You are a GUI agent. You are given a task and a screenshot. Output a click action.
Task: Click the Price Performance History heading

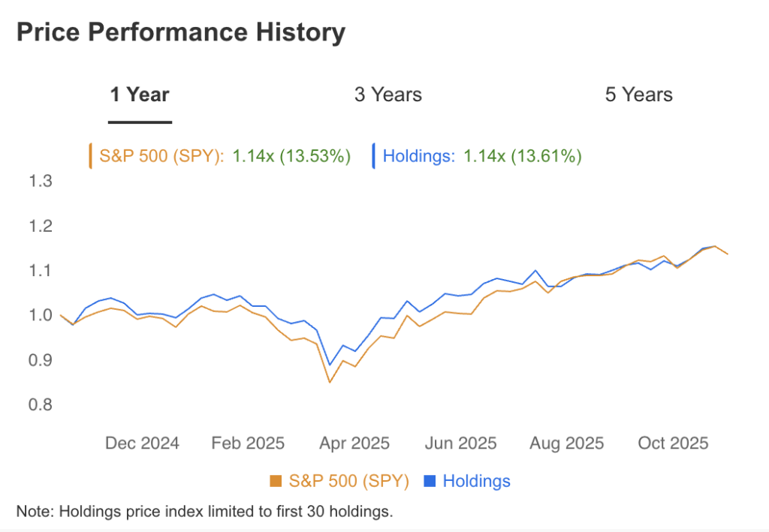(x=181, y=32)
